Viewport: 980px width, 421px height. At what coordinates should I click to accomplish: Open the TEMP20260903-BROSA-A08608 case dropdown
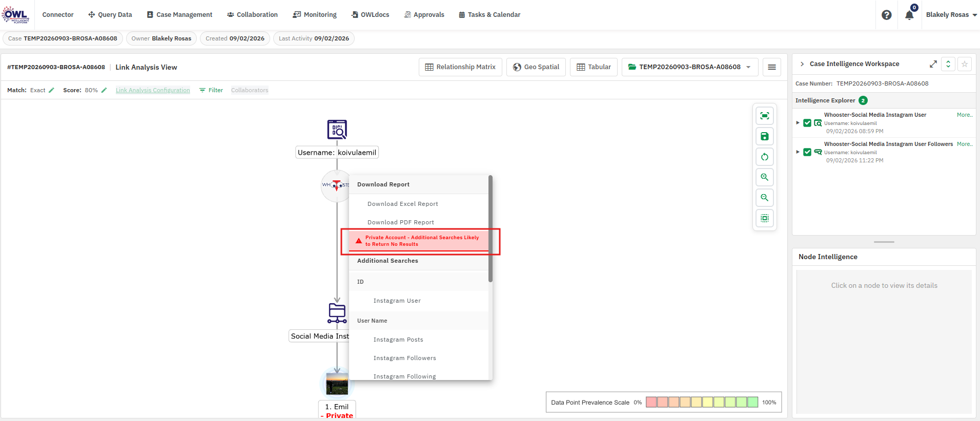[689, 67]
